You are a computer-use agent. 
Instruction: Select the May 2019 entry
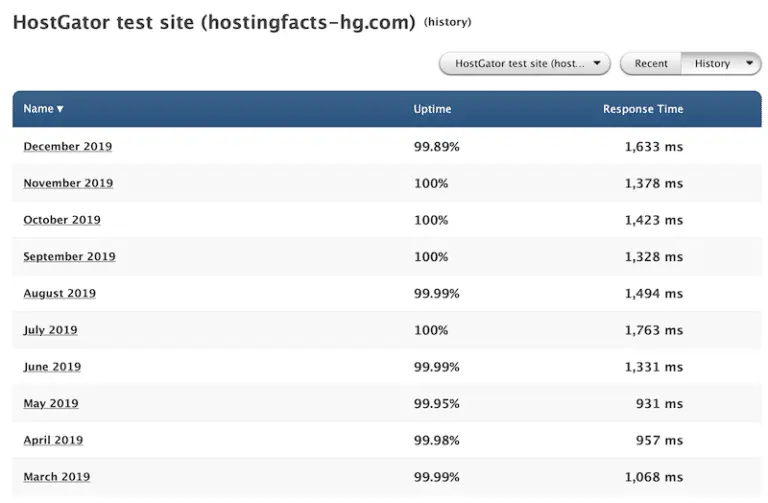point(50,404)
